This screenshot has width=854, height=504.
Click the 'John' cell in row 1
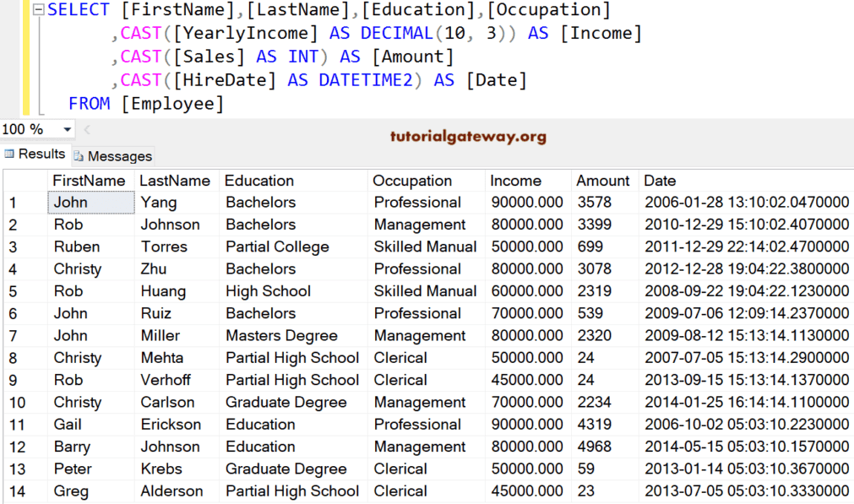tap(91, 203)
